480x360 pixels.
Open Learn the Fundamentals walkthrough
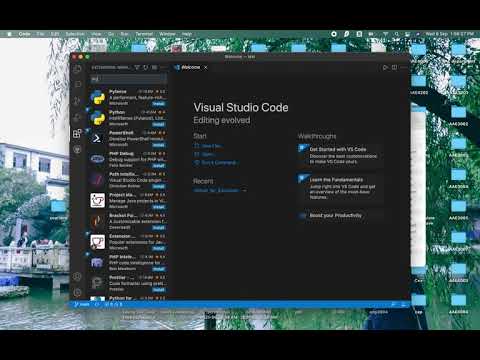pyautogui.click(x=340, y=188)
